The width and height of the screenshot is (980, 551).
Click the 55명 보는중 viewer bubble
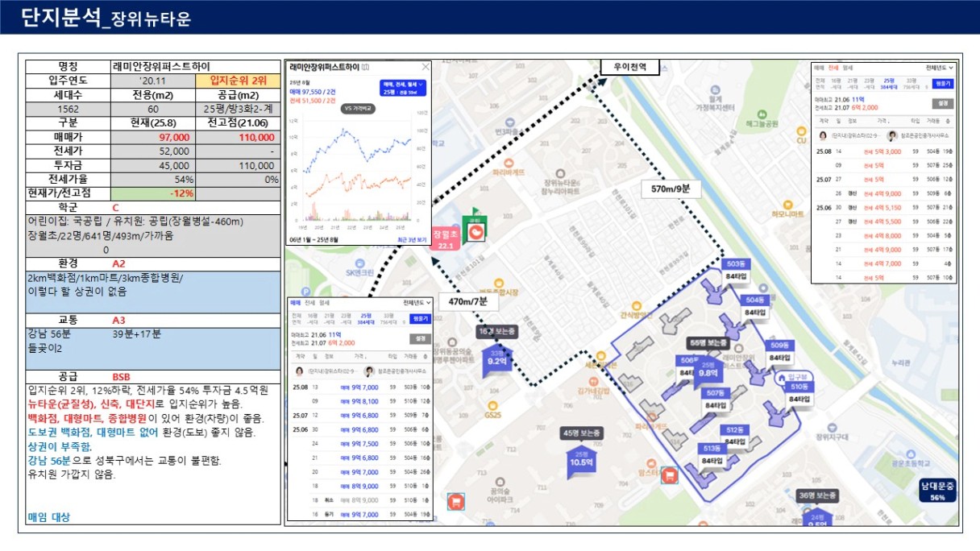708,343
